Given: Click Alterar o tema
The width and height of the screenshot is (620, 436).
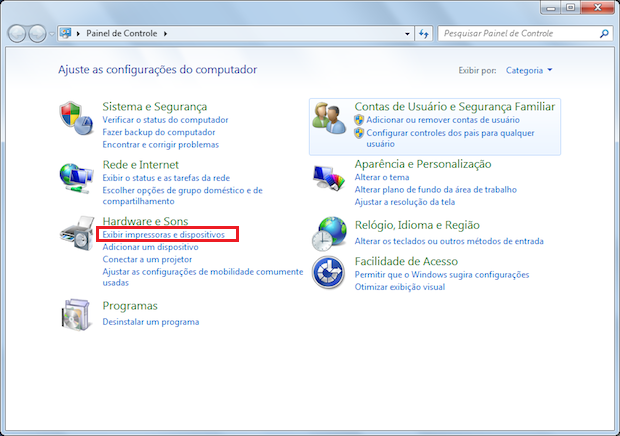Looking at the screenshot, I should [382, 177].
